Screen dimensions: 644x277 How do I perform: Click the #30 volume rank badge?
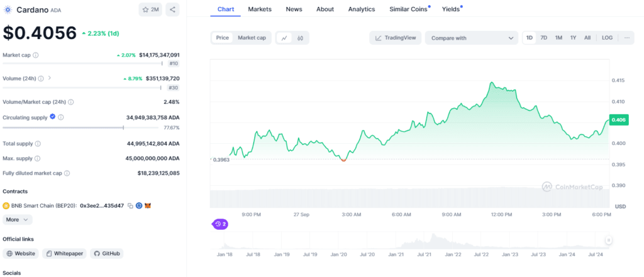174,87
